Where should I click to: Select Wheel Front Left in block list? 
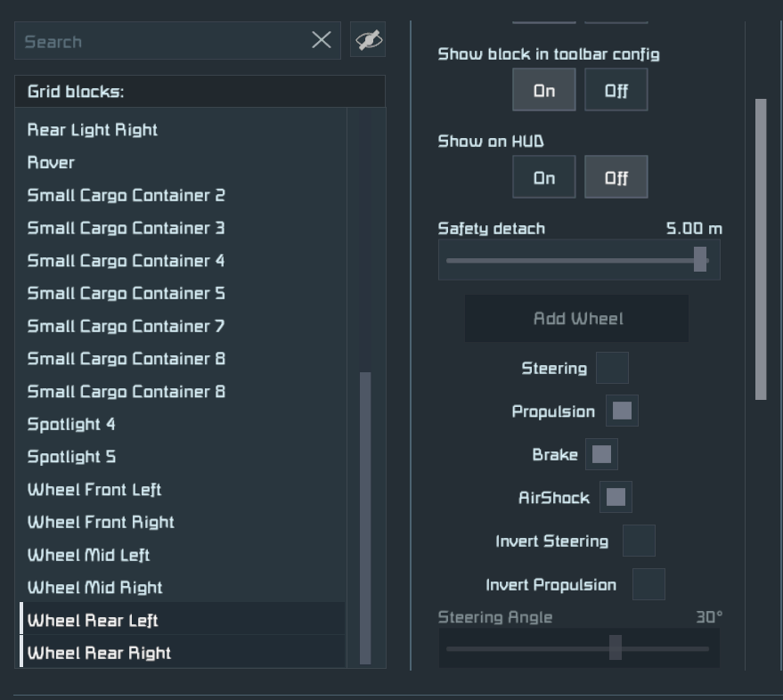[x=94, y=490]
